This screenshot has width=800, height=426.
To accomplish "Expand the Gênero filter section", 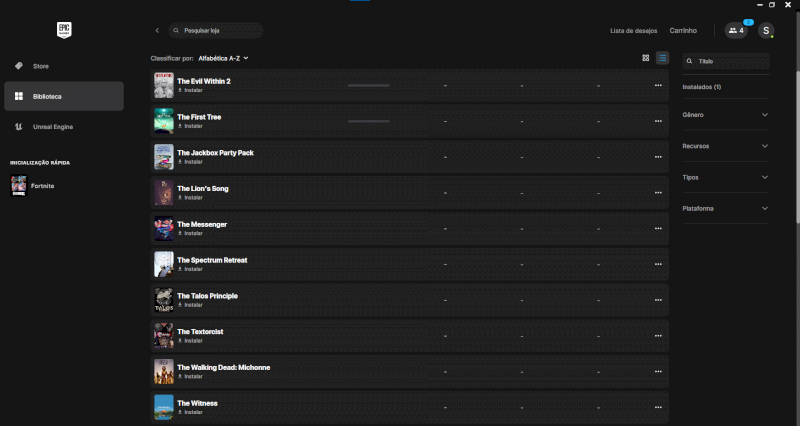I will coord(725,115).
